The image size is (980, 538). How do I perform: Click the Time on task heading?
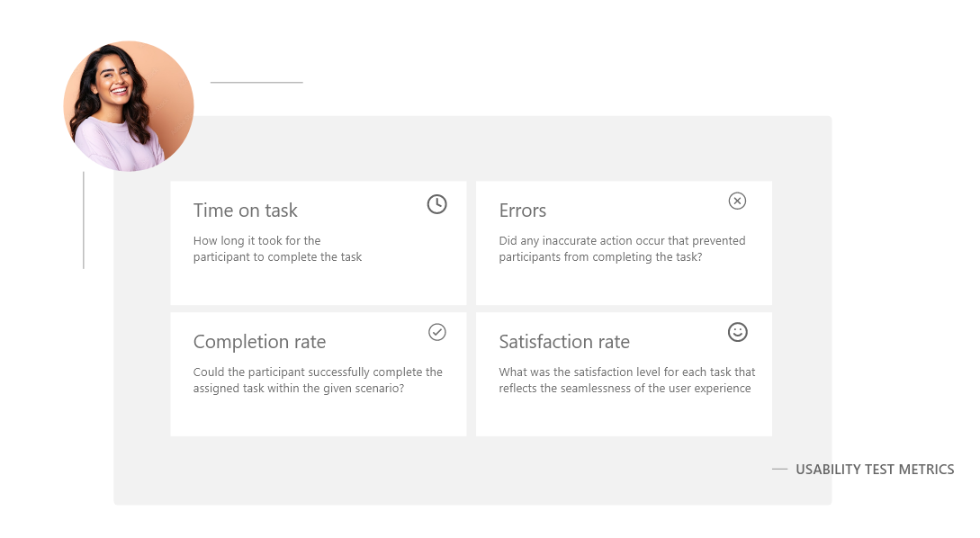point(245,211)
